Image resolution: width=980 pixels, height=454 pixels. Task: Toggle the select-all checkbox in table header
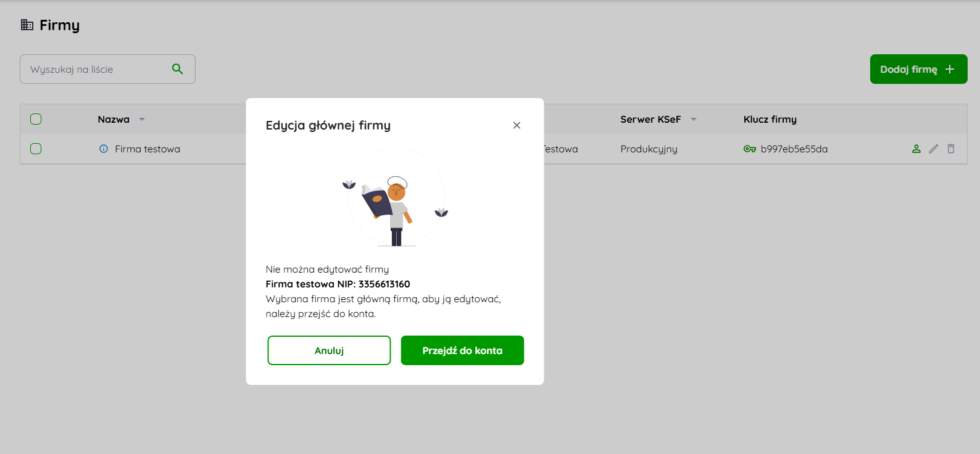tap(36, 119)
